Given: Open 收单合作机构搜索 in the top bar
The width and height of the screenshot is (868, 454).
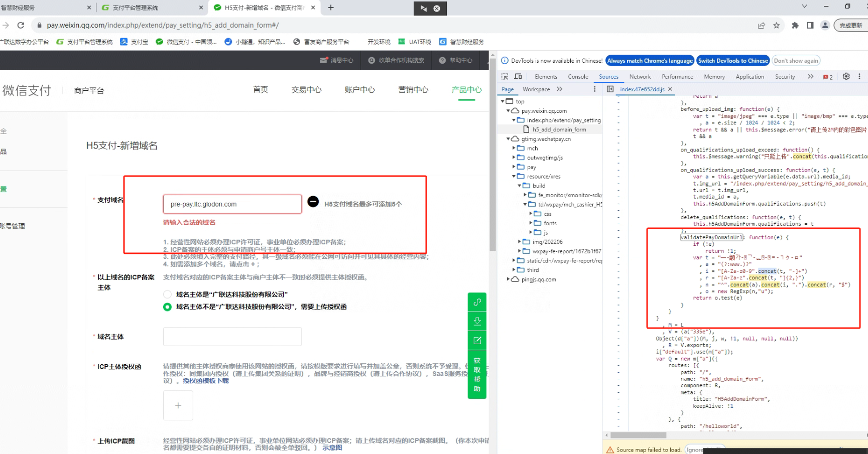Looking at the screenshot, I should click(396, 60).
